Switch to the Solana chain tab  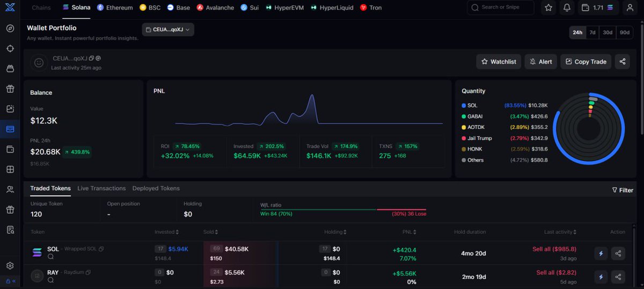[x=76, y=8]
